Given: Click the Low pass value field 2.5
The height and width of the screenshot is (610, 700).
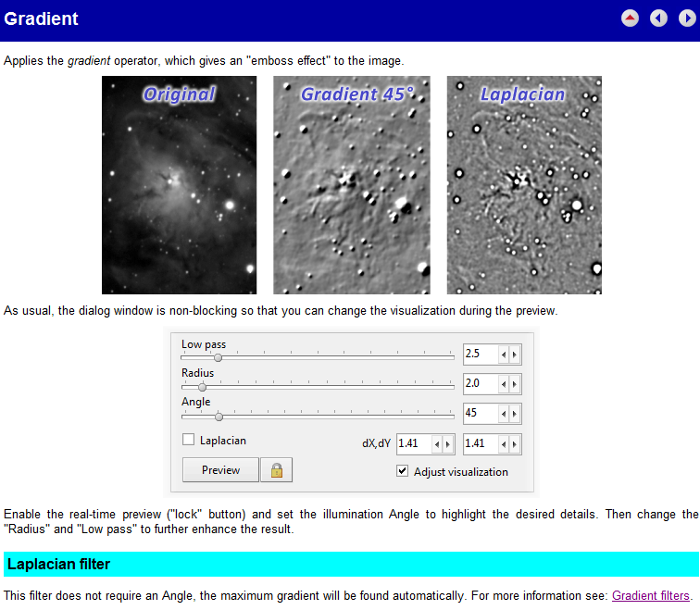Looking at the screenshot, I should click(481, 355).
